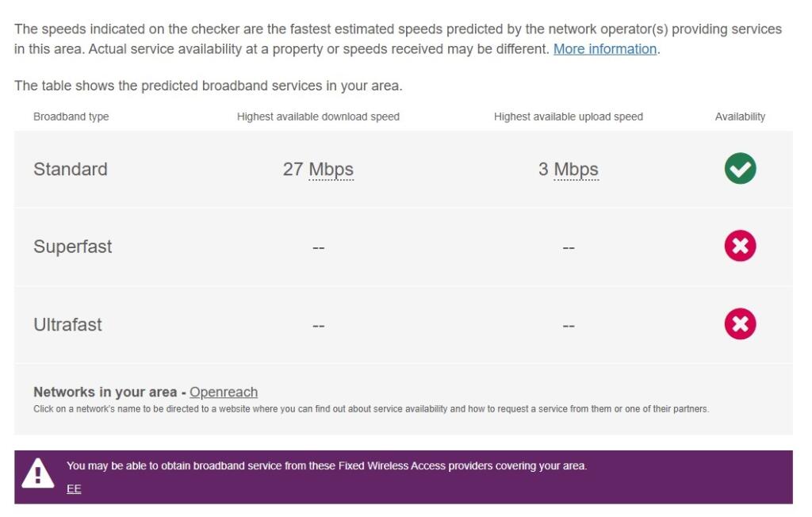
Task: Click Highest available upload speed header
Action: [x=568, y=117]
